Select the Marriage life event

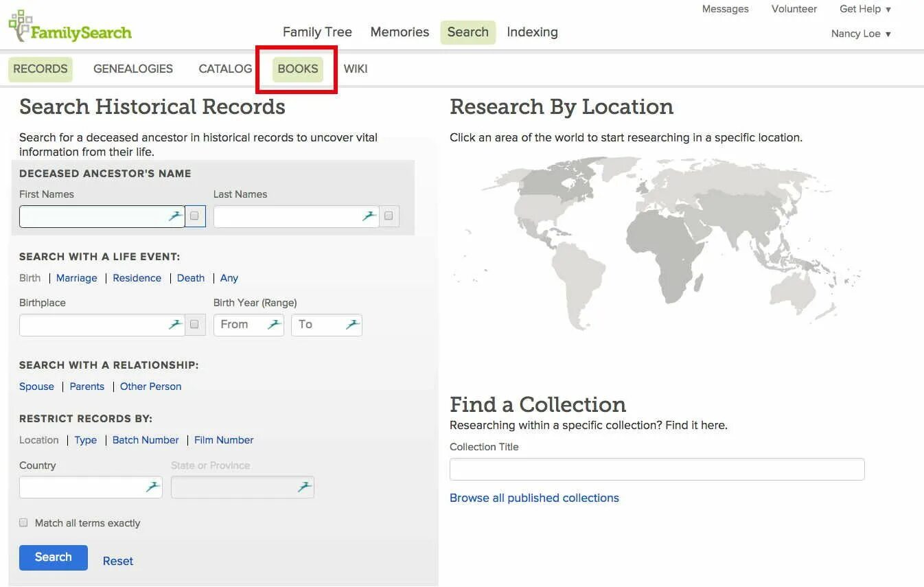77,278
